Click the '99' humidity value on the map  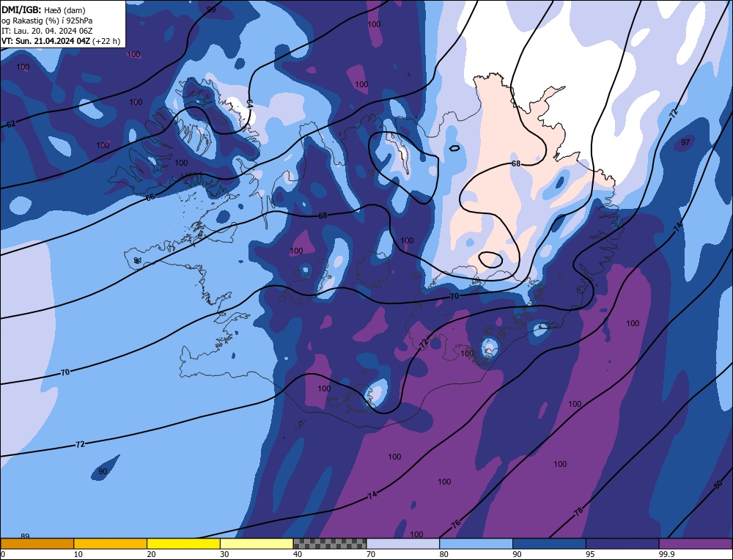[211, 10]
